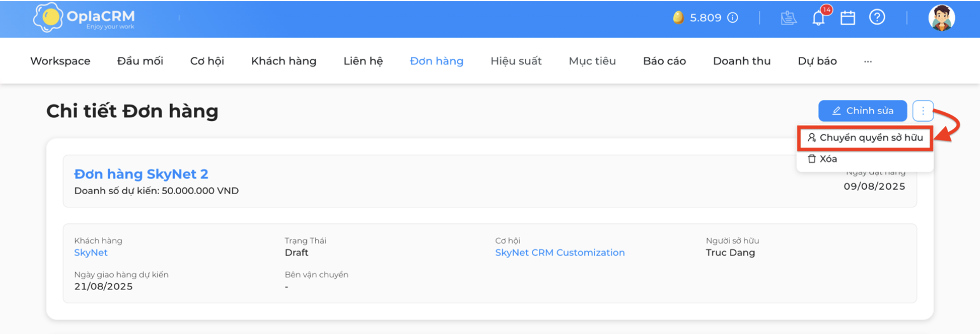This screenshot has width=980, height=334.
Task: Open the Khách hàng tab
Action: (284, 61)
